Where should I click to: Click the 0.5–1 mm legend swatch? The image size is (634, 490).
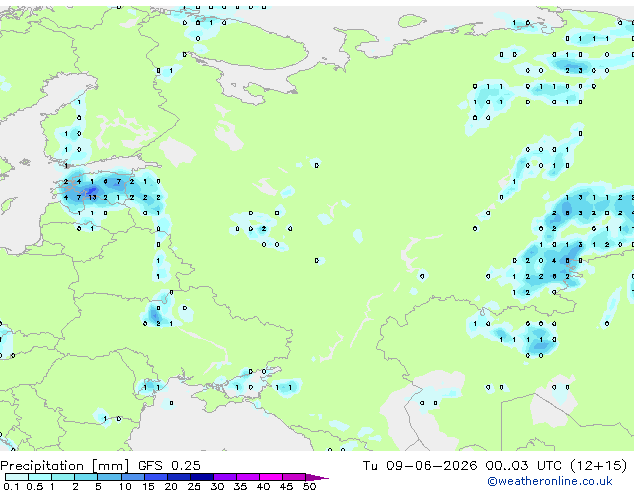tap(40, 477)
